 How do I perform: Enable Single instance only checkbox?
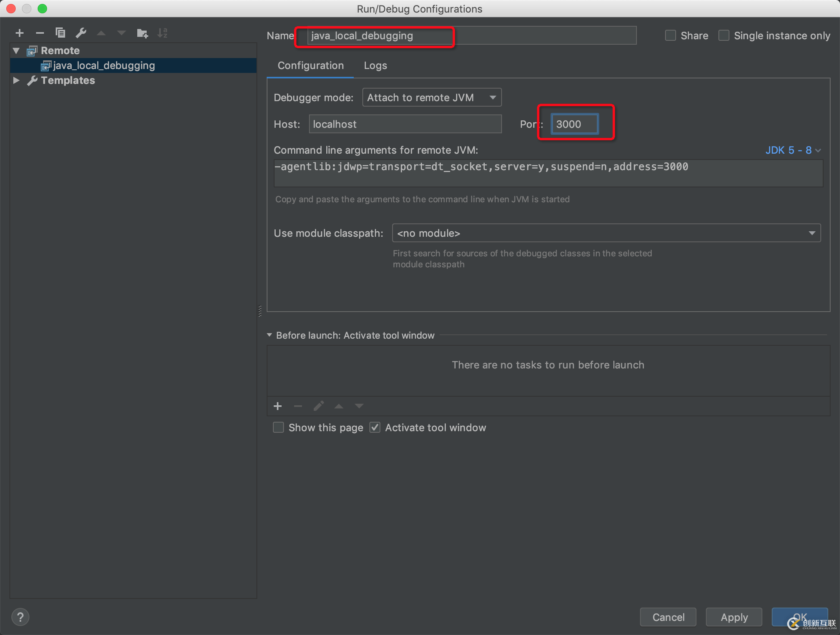(x=724, y=36)
